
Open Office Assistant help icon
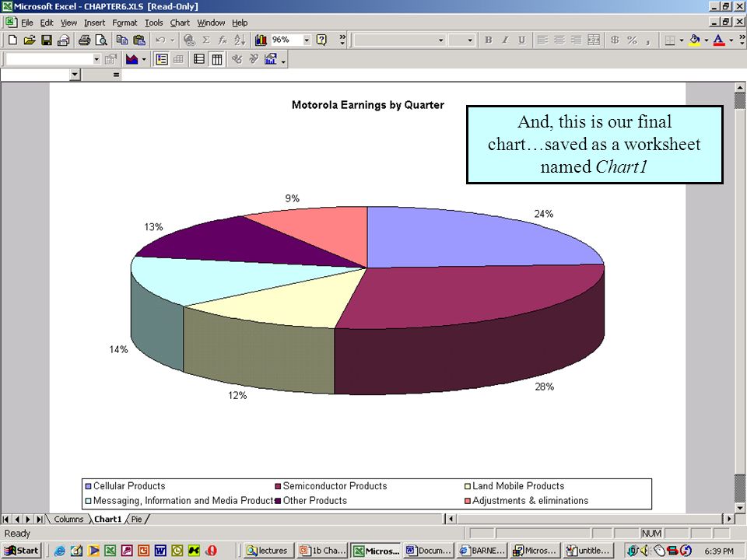[x=322, y=40]
